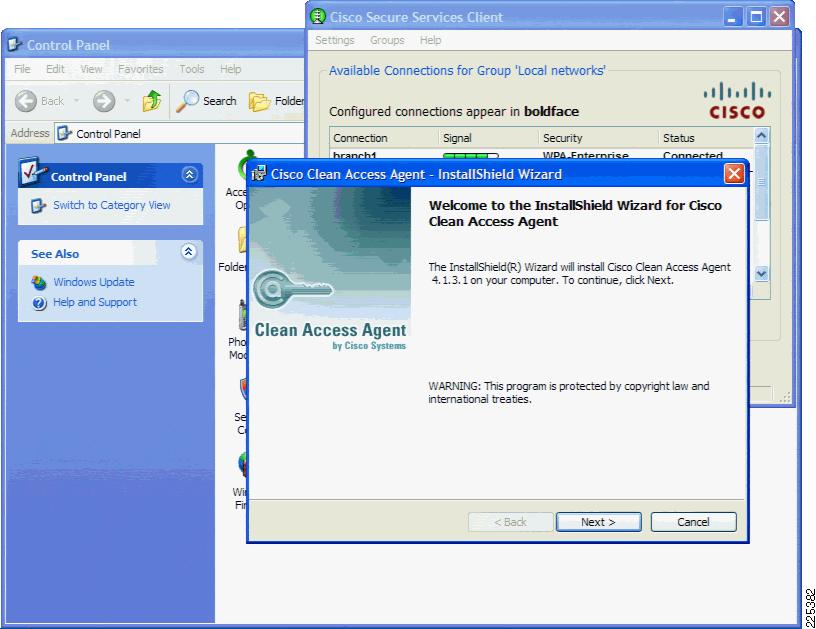This screenshot has width=816, height=629.
Task: Close the InstallShield Wizard dialog
Action: click(x=734, y=173)
